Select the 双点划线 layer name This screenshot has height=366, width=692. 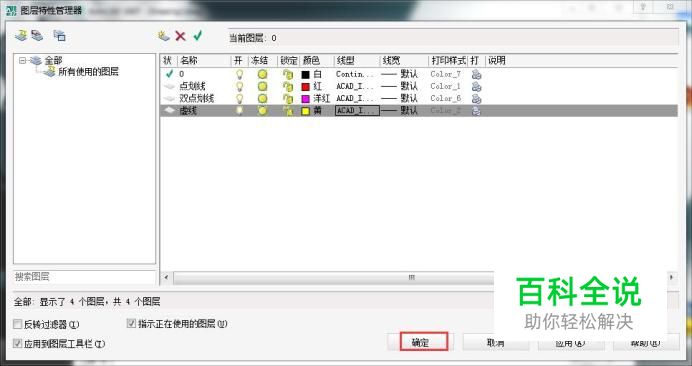[196, 98]
